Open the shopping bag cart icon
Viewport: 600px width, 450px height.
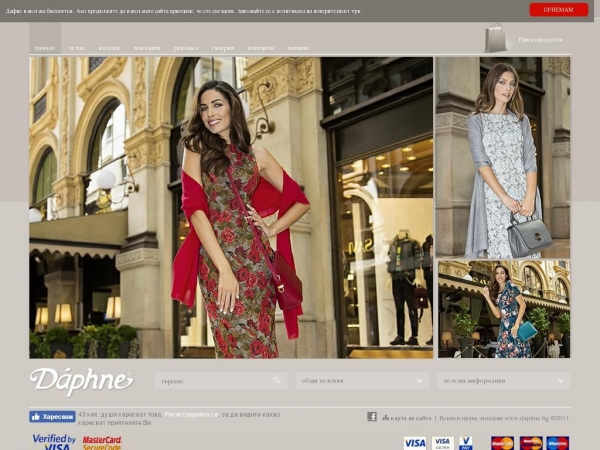(496, 38)
